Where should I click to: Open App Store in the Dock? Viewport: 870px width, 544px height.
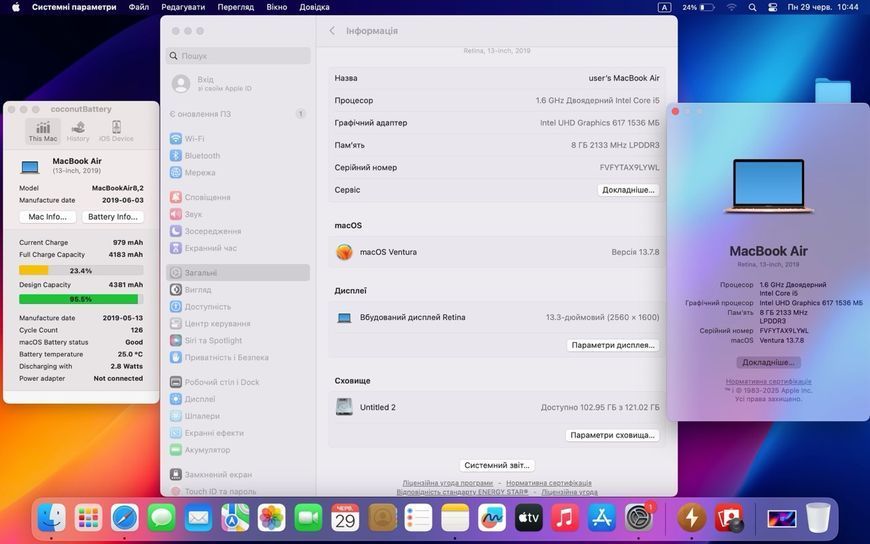pyautogui.click(x=601, y=517)
